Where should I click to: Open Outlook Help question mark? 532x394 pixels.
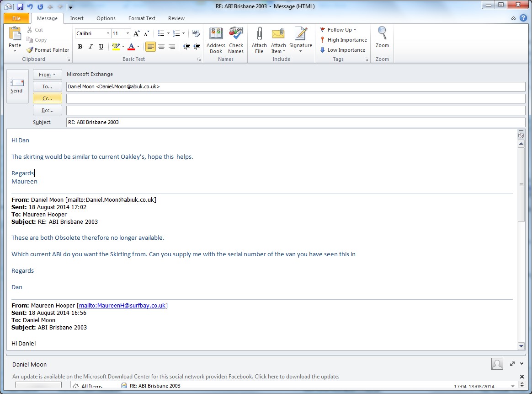pyautogui.click(x=523, y=18)
